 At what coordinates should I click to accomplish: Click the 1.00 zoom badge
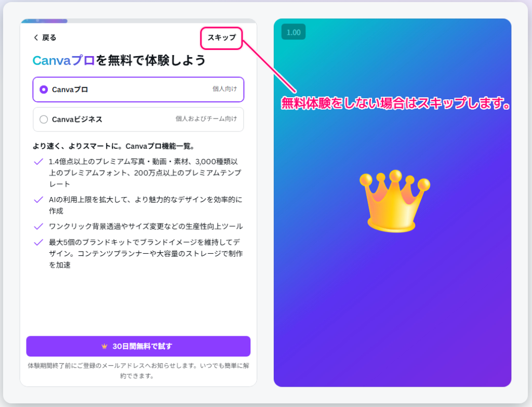click(294, 32)
